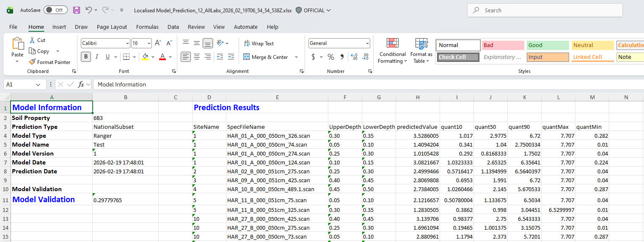Click the Wrap Text button

coord(259,43)
